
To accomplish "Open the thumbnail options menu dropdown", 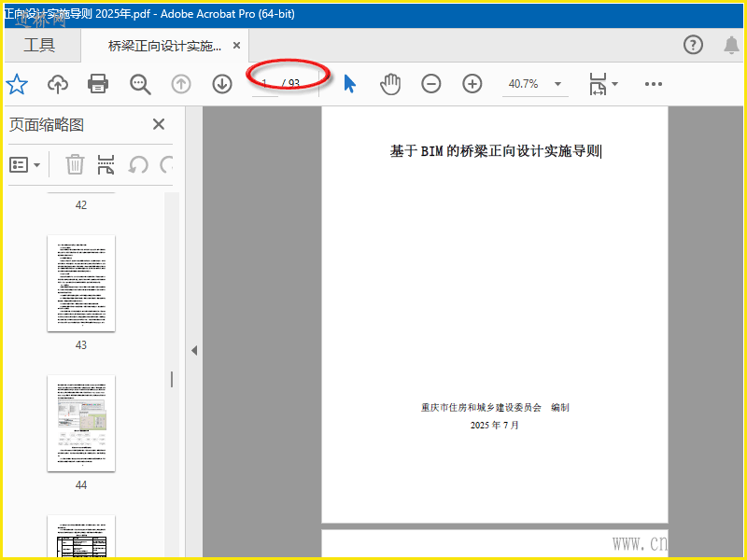I will (x=25, y=165).
